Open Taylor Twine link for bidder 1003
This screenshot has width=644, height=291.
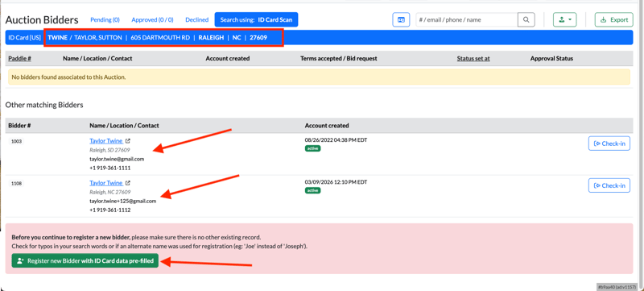click(106, 140)
